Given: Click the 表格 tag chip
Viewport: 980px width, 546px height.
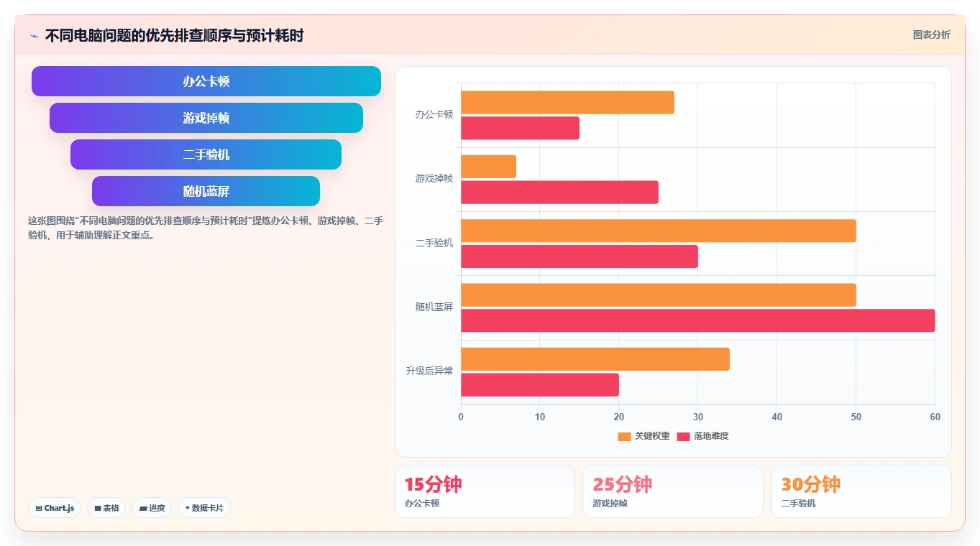Looking at the screenshot, I should point(106,508).
